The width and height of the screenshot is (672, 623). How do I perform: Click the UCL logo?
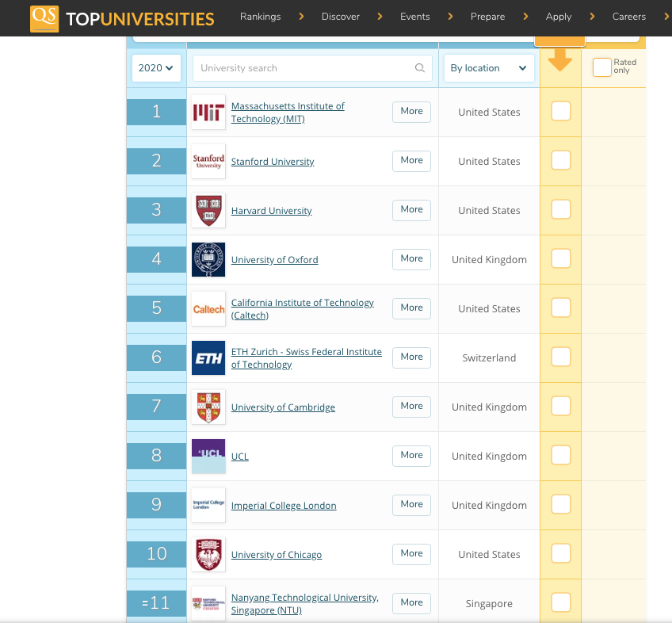coord(208,457)
